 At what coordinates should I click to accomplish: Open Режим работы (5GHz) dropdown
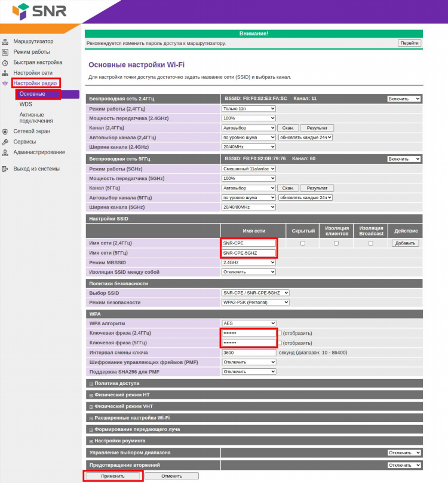pyautogui.click(x=248, y=169)
